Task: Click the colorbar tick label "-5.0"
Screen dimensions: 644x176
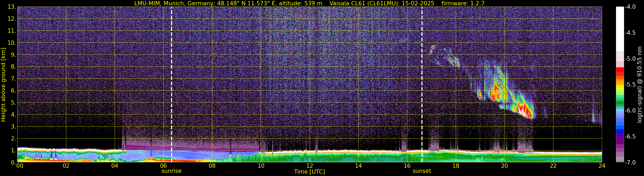Action: 630,59
